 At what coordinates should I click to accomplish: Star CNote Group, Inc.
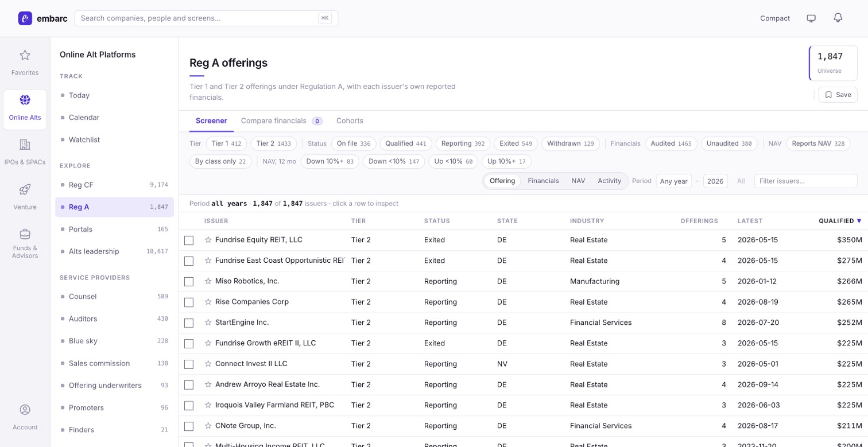[208, 426]
